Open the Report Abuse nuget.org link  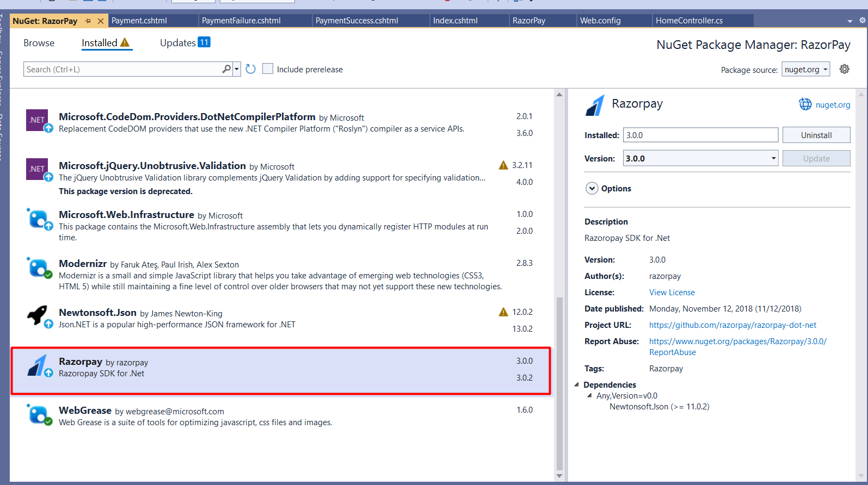(x=738, y=346)
